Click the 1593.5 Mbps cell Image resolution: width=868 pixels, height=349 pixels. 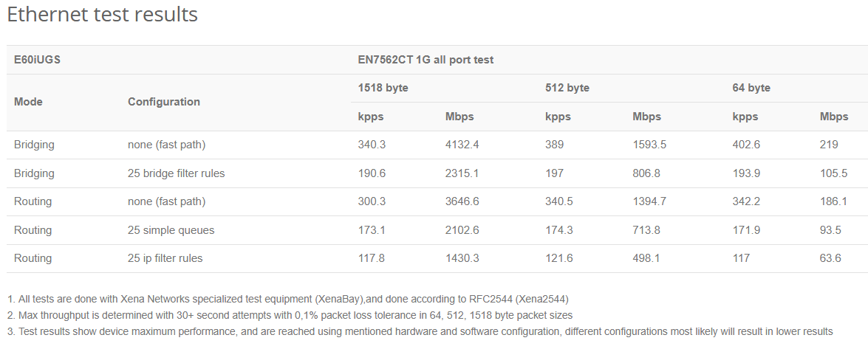650,145
